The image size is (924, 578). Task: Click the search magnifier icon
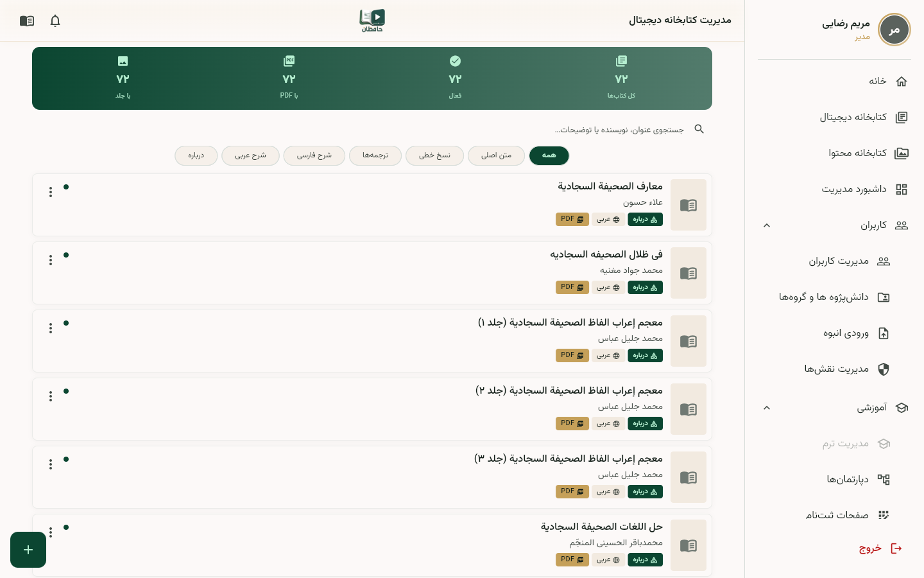(699, 129)
